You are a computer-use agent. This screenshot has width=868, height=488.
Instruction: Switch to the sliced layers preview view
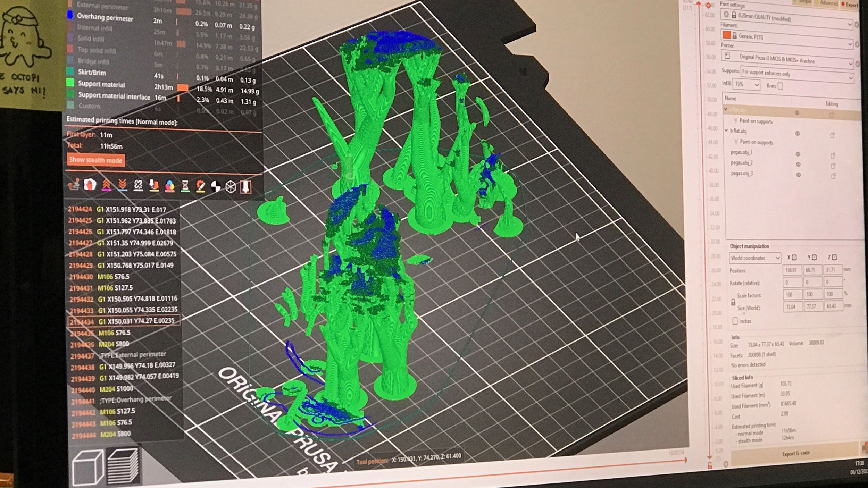click(123, 466)
